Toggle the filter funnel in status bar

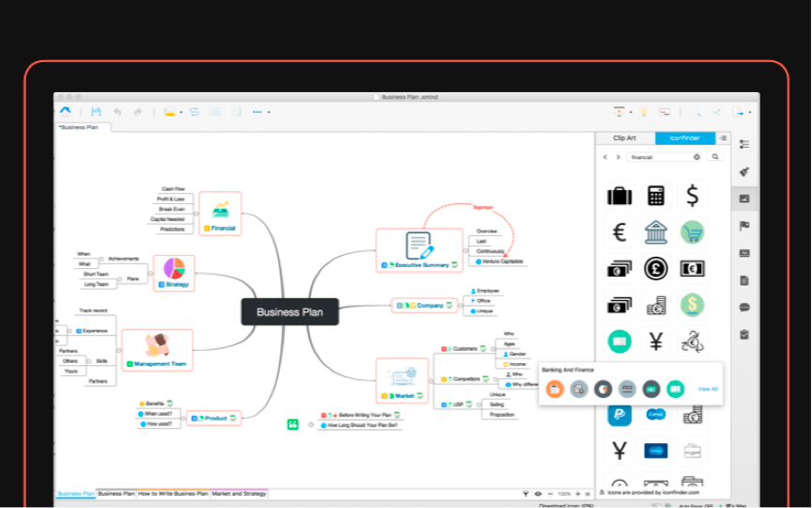525,493
